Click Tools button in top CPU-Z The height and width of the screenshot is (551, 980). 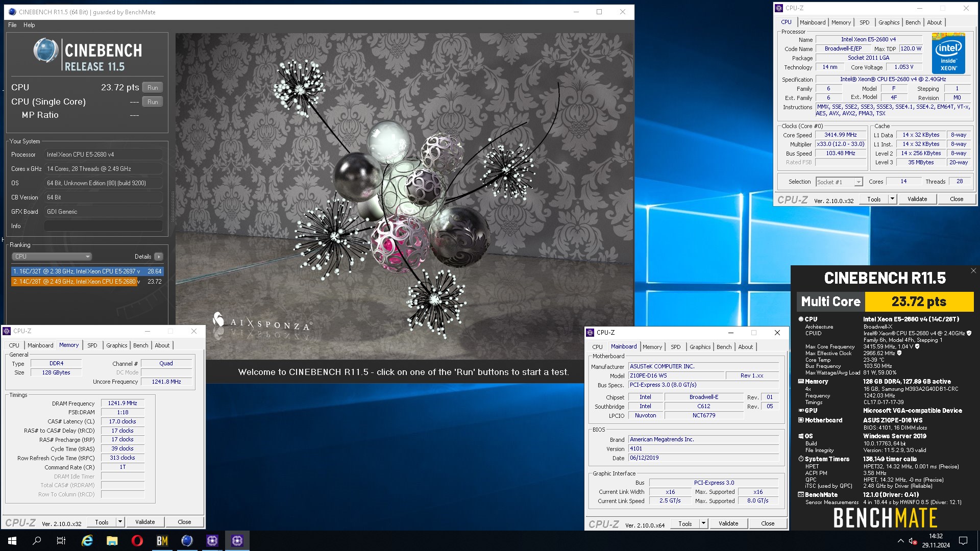pyautogui.click(x=874, y=199)
